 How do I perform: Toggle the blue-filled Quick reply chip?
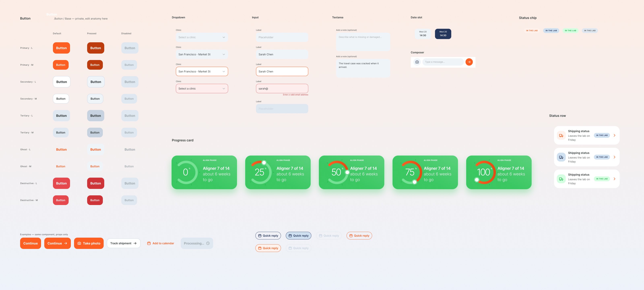pyautogui.click(x=298, y=236)
